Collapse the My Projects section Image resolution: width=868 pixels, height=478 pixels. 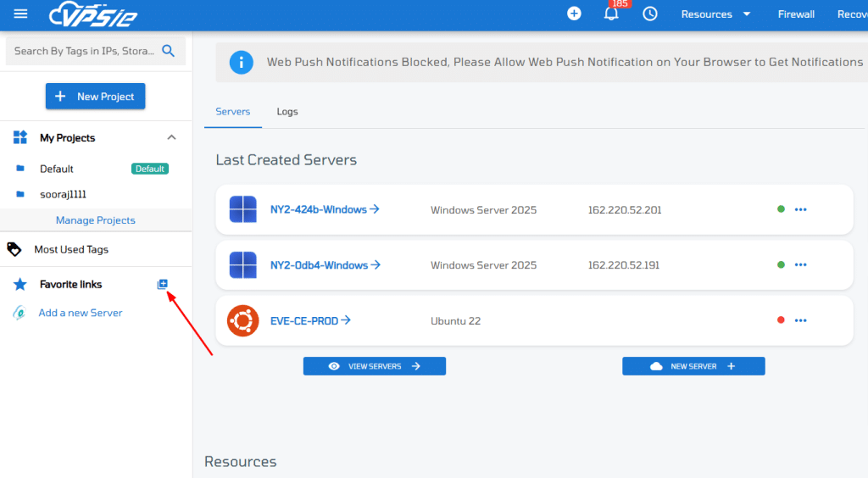(x=171, y=137)
